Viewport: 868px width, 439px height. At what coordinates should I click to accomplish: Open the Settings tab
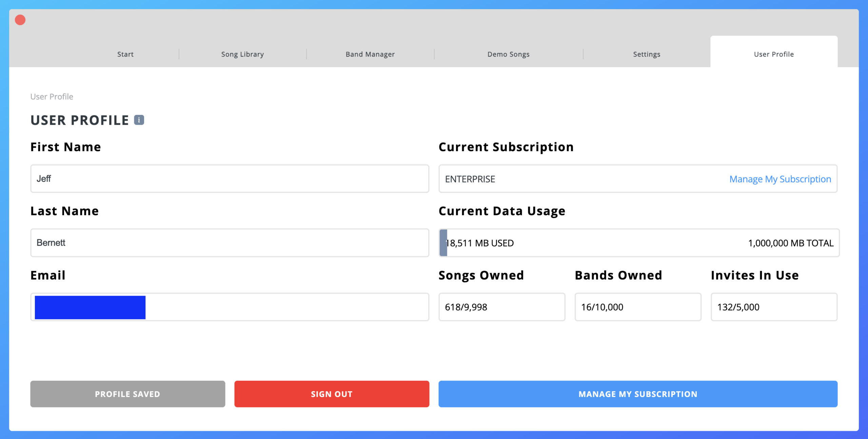(647, 54)
